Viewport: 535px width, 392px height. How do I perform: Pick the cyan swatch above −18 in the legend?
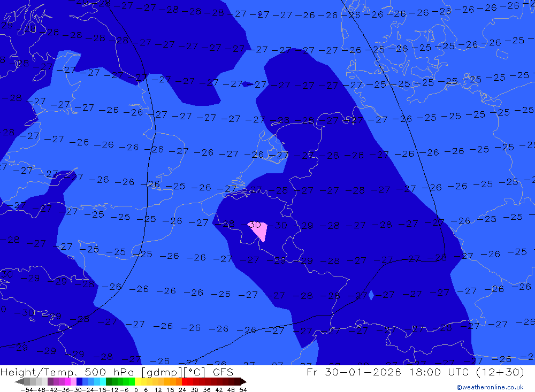(x=103, y=381)
